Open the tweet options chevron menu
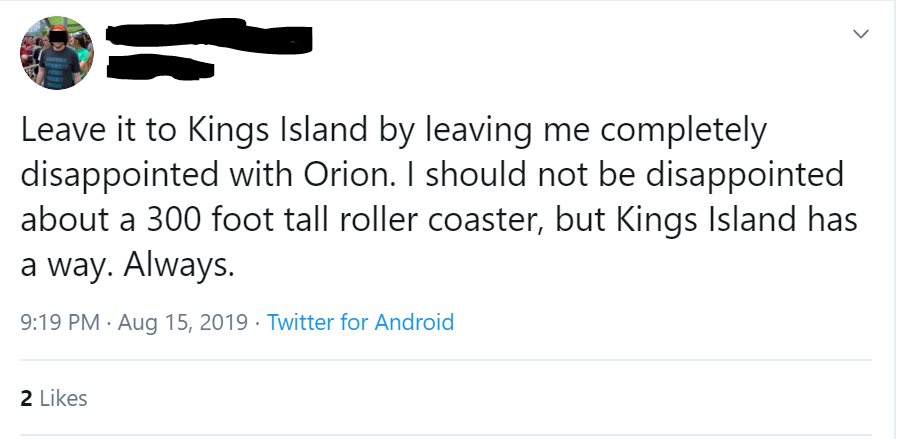 tap(857, 35)
